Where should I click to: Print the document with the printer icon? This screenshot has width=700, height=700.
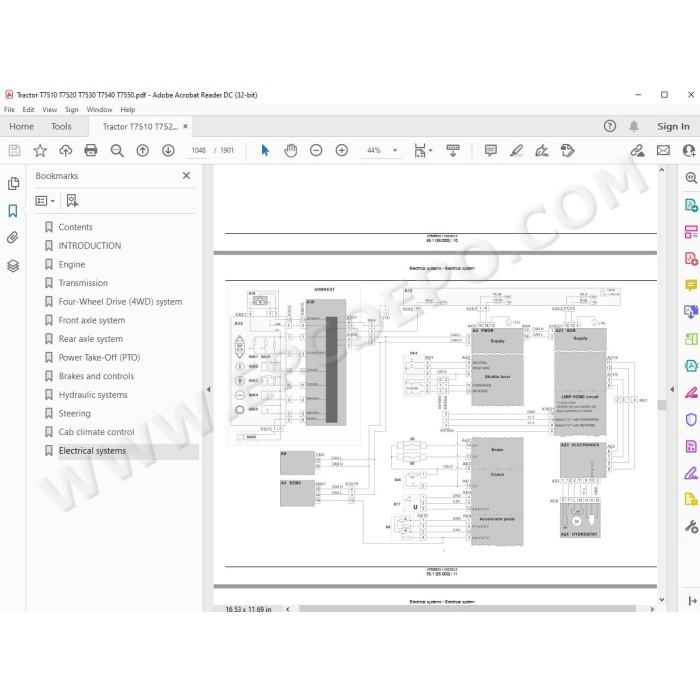91,150
